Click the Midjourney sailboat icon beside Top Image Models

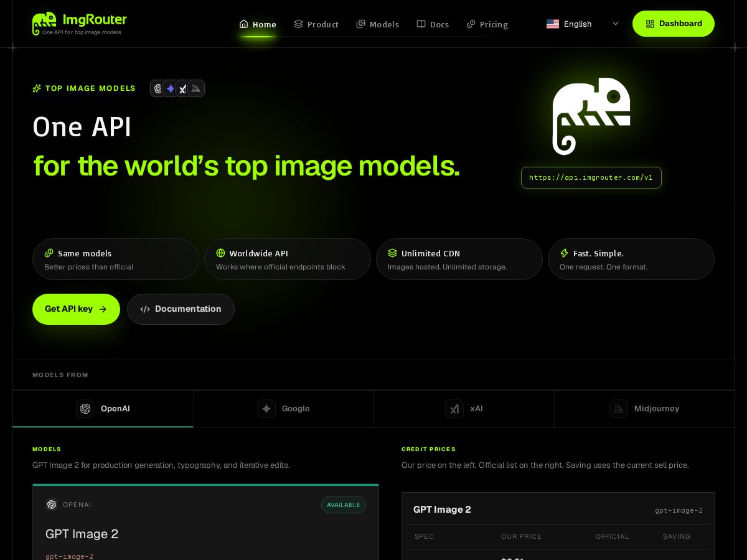(x=196, y=88)
